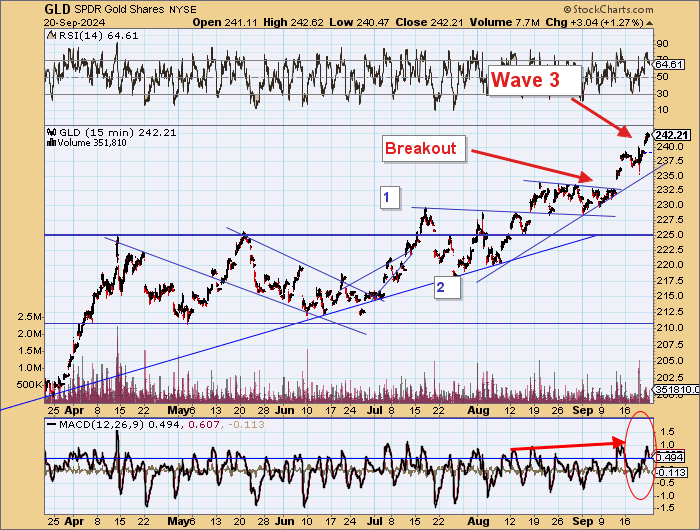Select the Volume 7.7M header value
Viewport: 700px width, 530px height.
(x=504, y=22)
